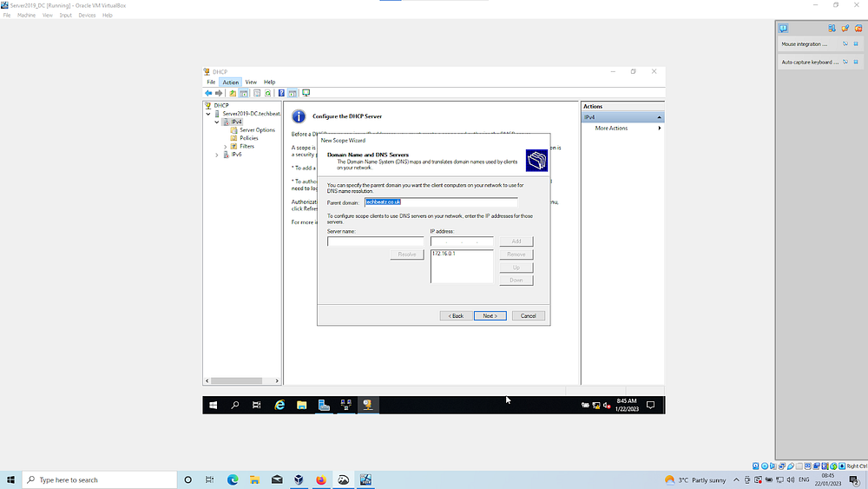Image resolution: width=868 pixels, height=489 pixels.
Task: Open File Explorer on guest taskbar
Action: coord(302,406)
